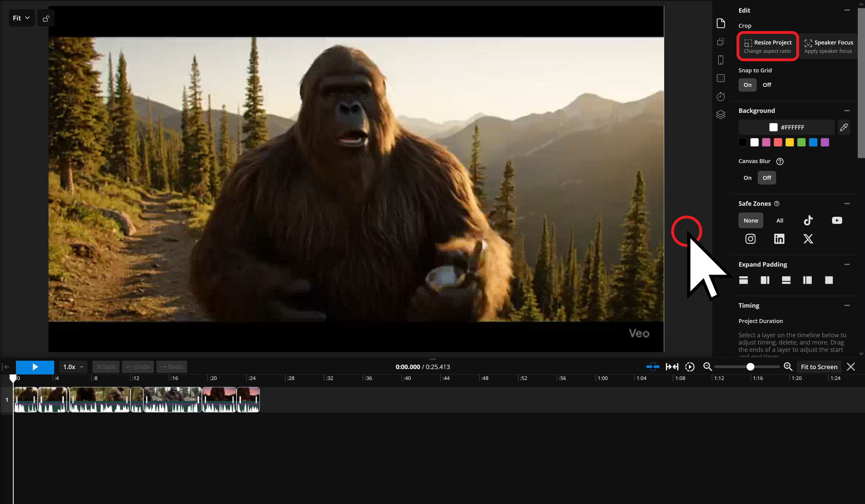Apply Speaker Focus from the Crop section

click(828, 46)
